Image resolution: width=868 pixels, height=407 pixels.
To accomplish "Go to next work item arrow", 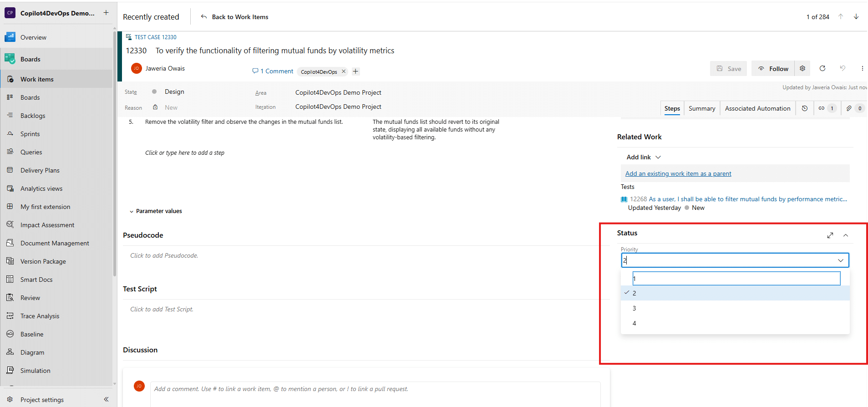I will 856,16.
